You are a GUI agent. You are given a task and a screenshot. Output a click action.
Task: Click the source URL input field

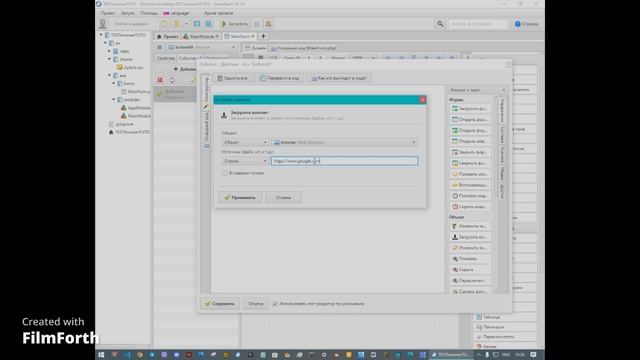pos(344,161)
